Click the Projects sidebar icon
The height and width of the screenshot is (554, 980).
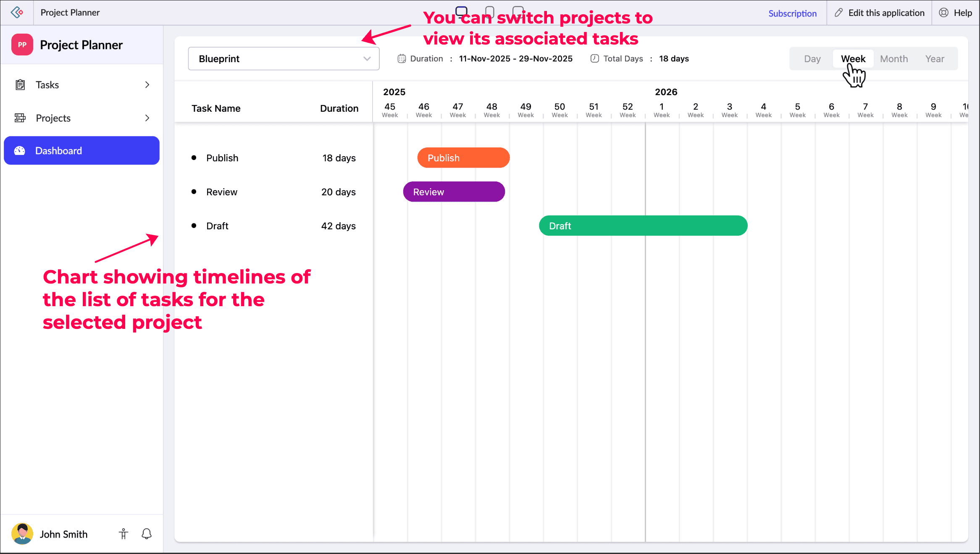coord(20,118)
